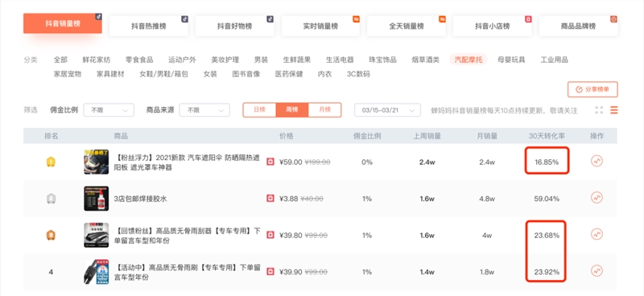Select 周榜 weekly ranking
This screenshot has width=644, height=296.
(x=292, y=110)
